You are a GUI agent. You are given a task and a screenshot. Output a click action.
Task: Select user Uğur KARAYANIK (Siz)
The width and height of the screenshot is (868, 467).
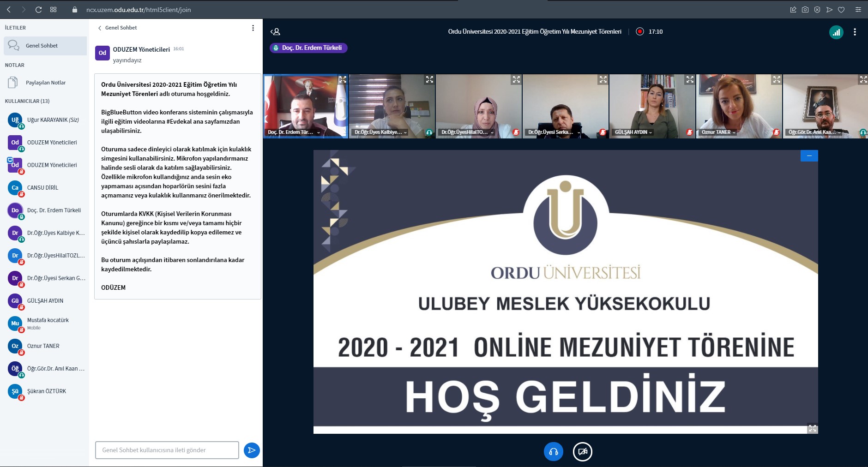click(45, 120)
